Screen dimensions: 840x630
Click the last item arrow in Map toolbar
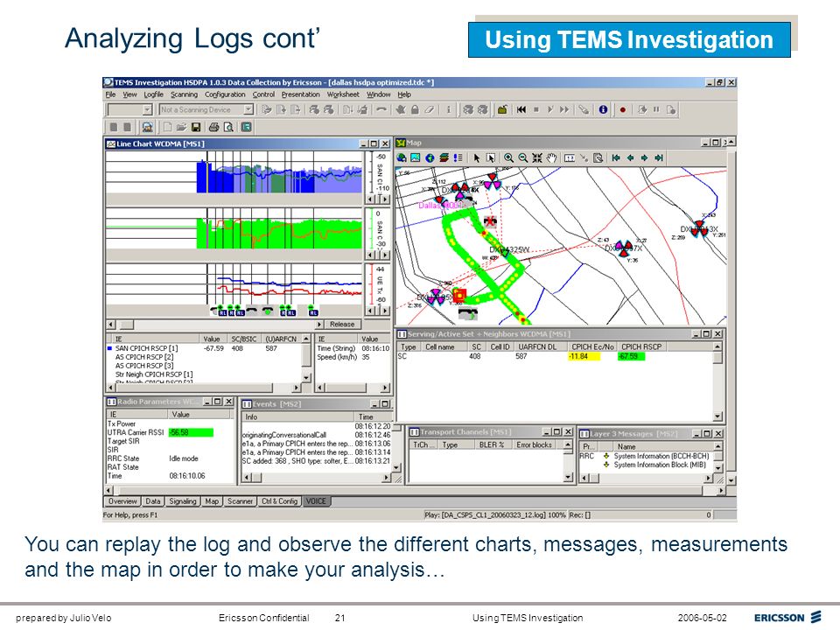point(659,158)
